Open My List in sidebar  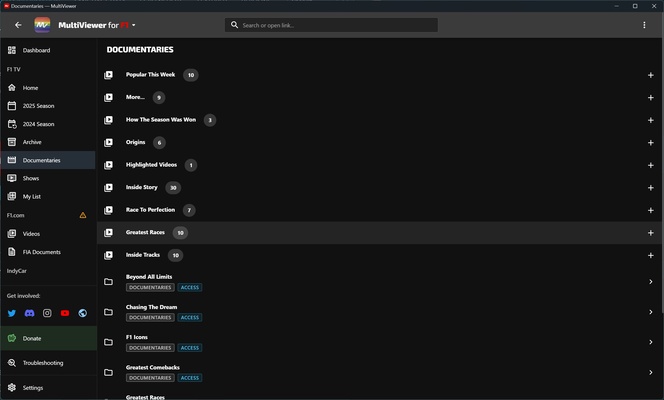pos(48,196)
